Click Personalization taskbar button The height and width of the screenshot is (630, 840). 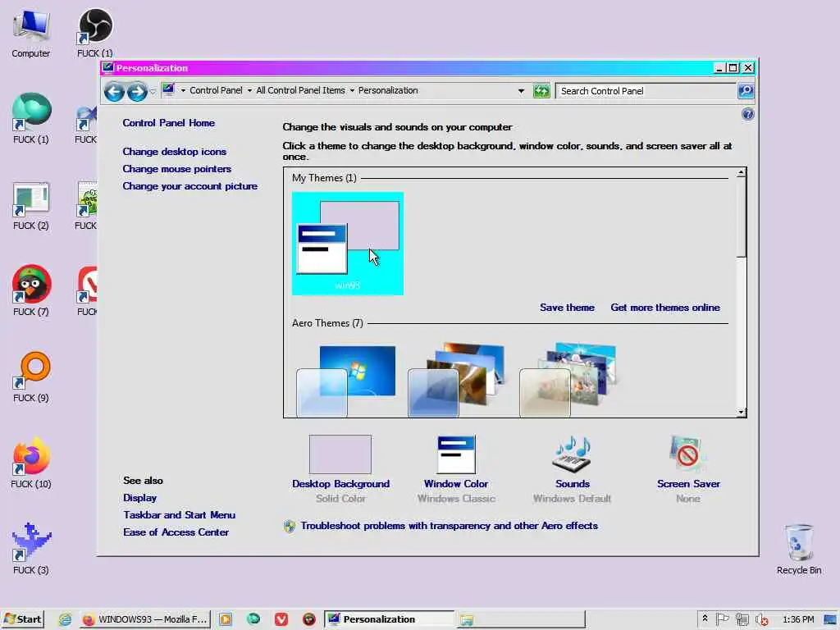pyautogui.click(x=389, y=619)
